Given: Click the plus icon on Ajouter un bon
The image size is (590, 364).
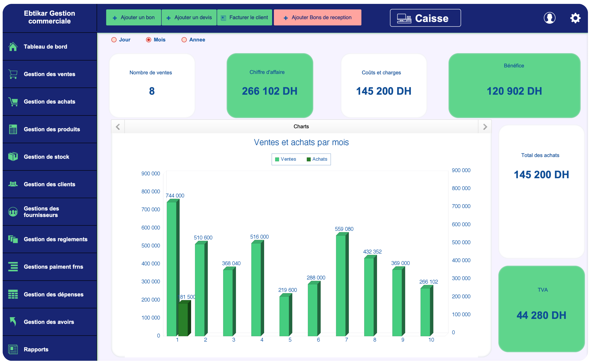Looking at the screenshot, I should (115, 18).
